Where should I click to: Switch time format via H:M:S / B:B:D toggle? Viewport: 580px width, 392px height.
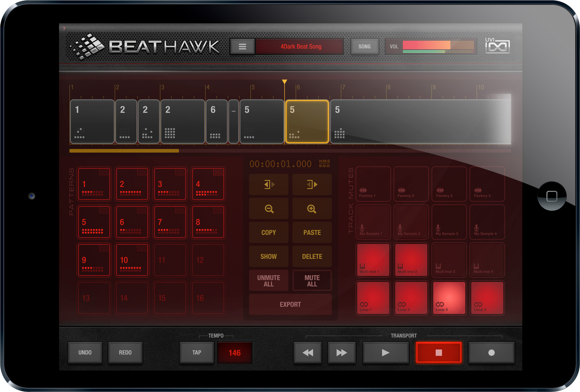[x=324, y=164]
